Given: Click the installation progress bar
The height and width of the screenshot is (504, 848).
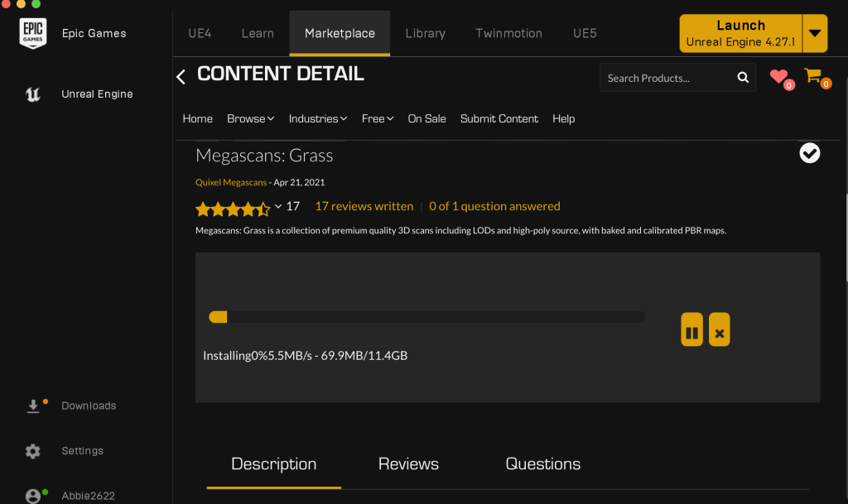Looking at the screenshot, I should (x=426, y=317).
